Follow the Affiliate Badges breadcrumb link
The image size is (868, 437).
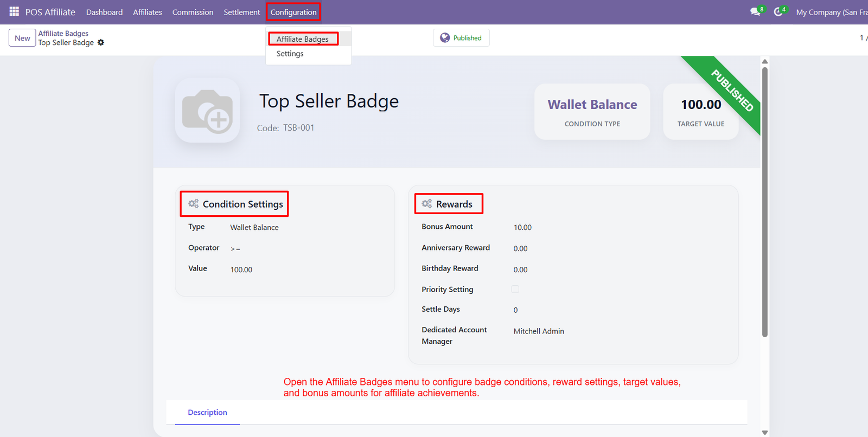pyautogui.click(x=63, y=33)
